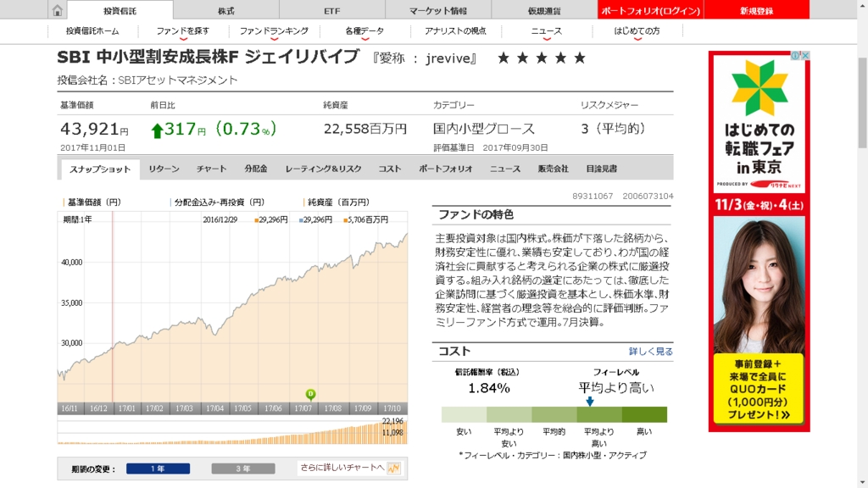Open the リターン tab
Screen dimensions: 868x488
click(x=164, y=169)
